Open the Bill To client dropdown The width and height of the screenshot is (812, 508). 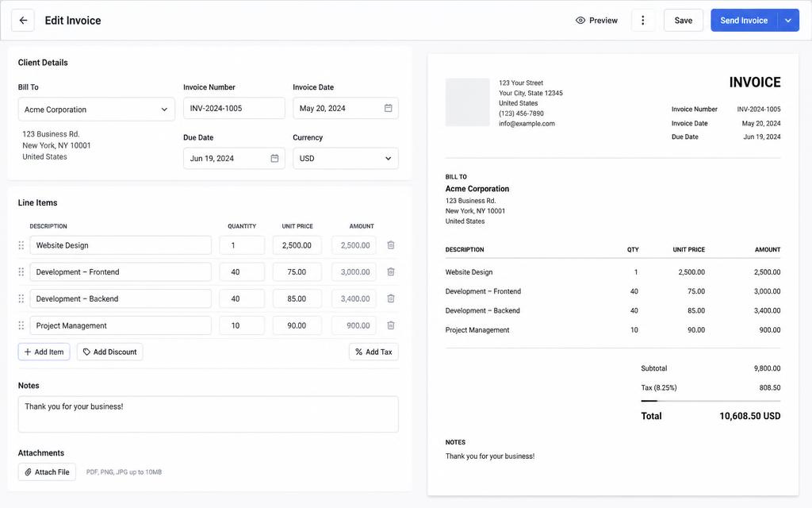(96, 110)
